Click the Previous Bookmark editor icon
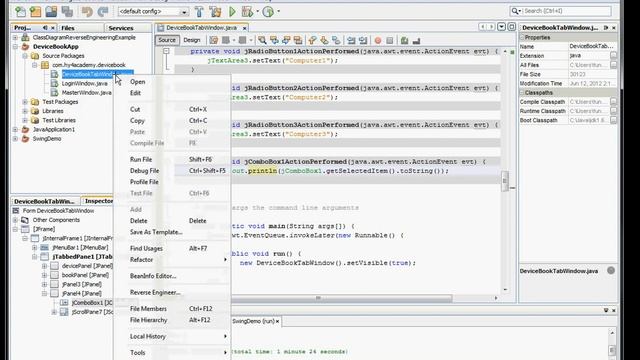 [x=313, y=40]
